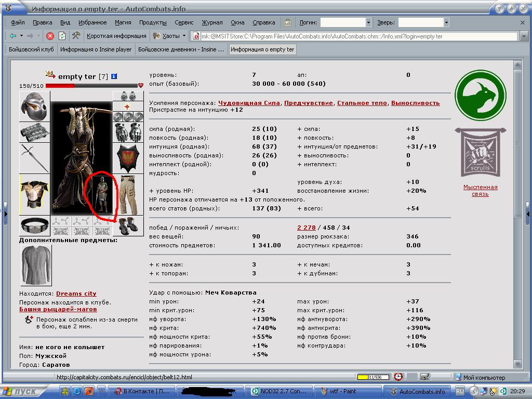Click the scrolls fist banner icon
532x399 pixels.
(x=480, y=152)
